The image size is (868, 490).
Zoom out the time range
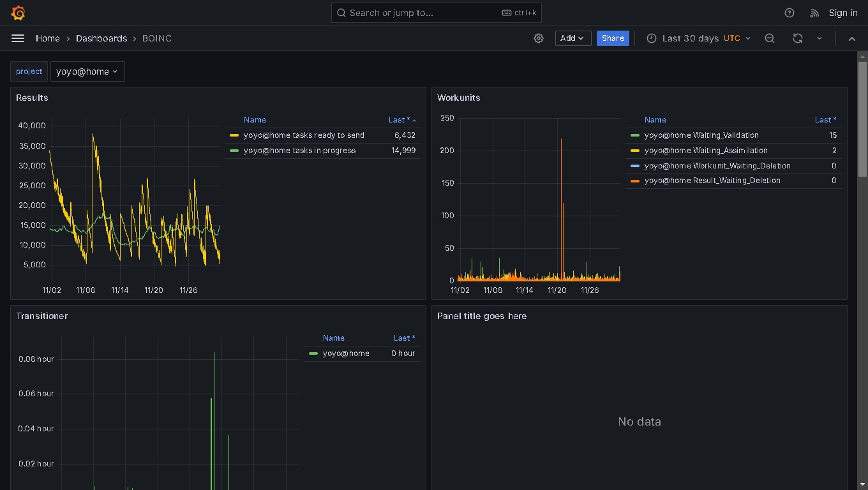pyautogui.click(x=770, y=38)
